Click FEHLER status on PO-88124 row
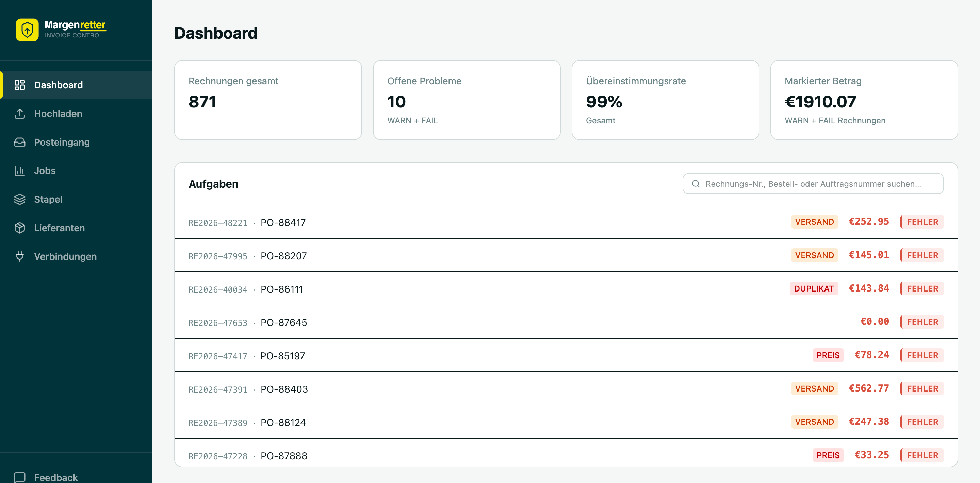Viewport: 980px width, 483px height. pos(922,422)
